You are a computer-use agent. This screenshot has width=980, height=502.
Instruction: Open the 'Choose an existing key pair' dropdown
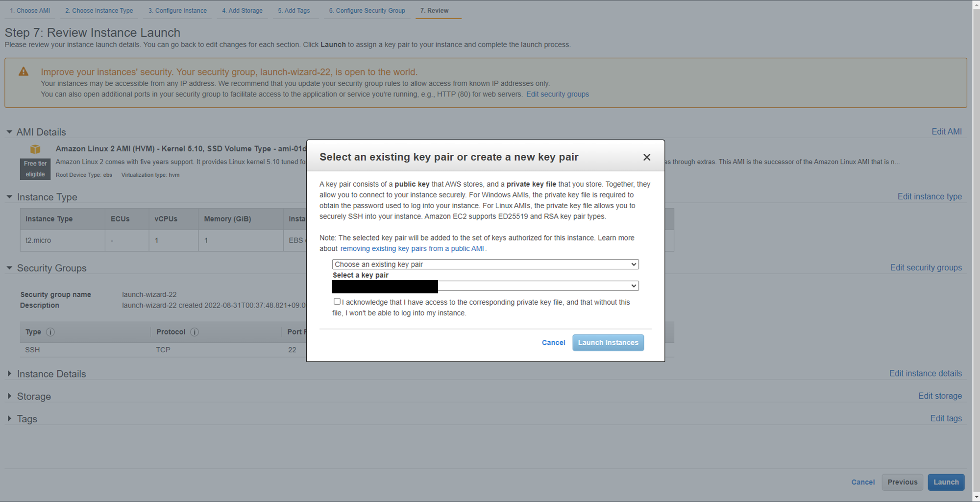click(x=486, y=264)
